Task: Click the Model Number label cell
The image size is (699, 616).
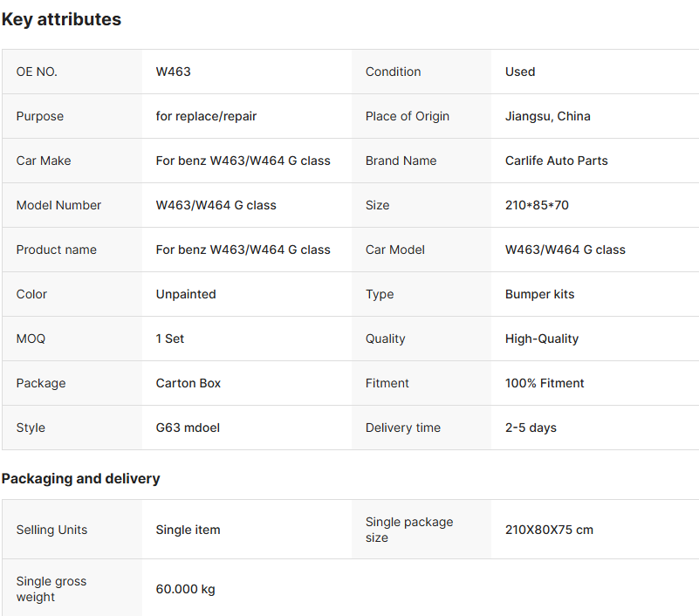Action: tap(58, 205)
